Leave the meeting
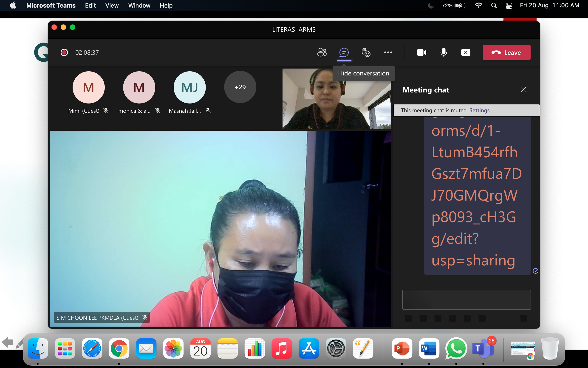 point(507,52)
